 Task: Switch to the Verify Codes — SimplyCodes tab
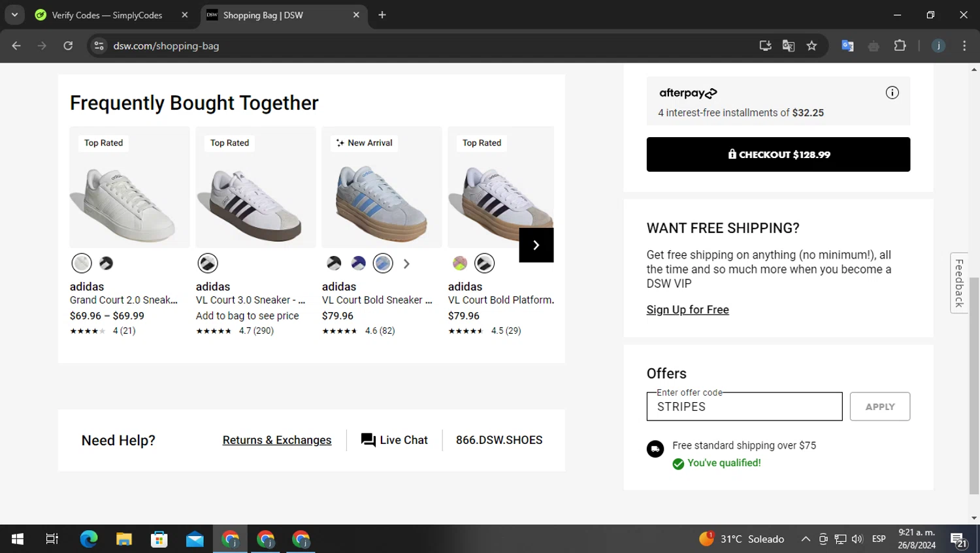(108, 15)
